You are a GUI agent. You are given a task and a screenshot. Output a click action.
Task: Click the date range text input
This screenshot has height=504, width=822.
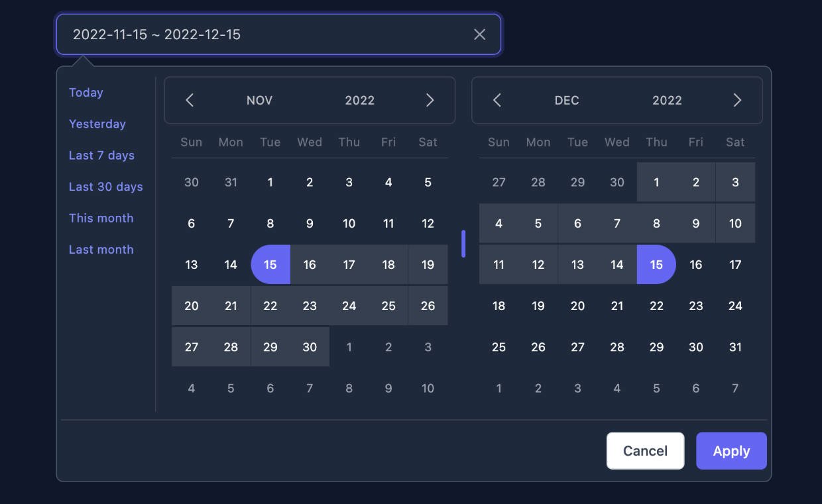tap(265, 34)
